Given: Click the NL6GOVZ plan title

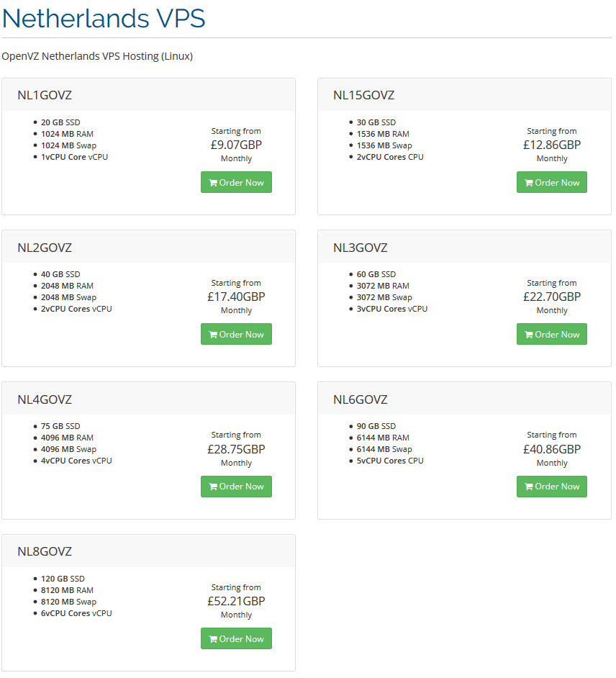Looking at the screenshot, I should pos(360,399).
